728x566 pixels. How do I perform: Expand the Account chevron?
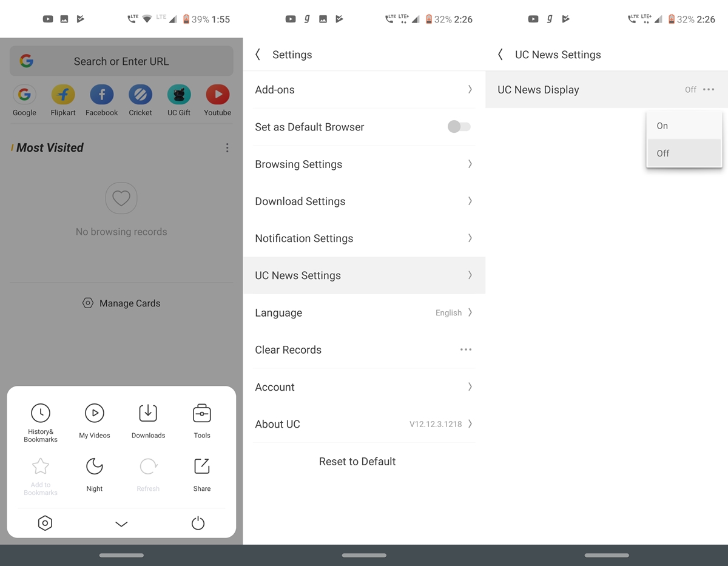point(470,387)
